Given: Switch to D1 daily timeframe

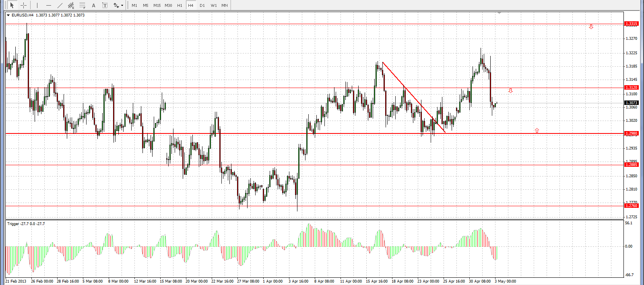Looking at the screenshot, I should 202,5.
